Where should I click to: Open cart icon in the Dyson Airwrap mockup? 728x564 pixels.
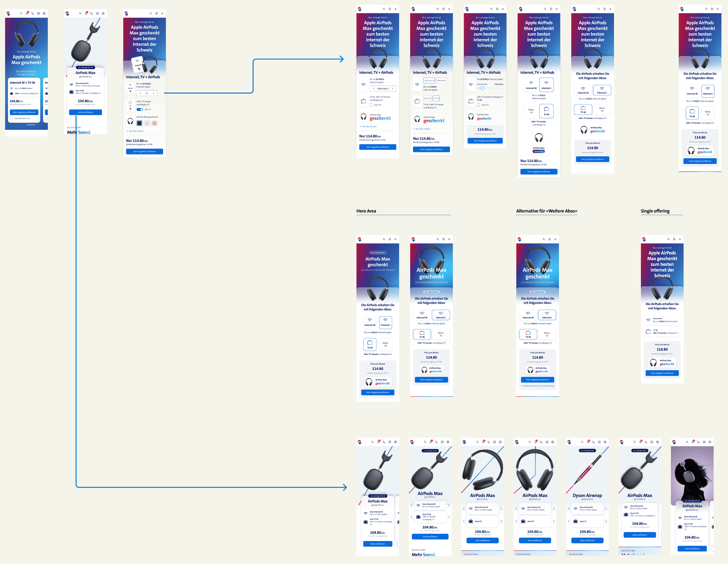(588, 442)
